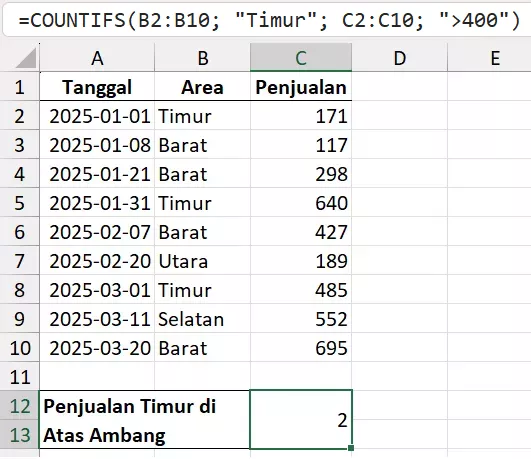Click Timur cell in row 2
531x459 pixels.
(203, 116)
